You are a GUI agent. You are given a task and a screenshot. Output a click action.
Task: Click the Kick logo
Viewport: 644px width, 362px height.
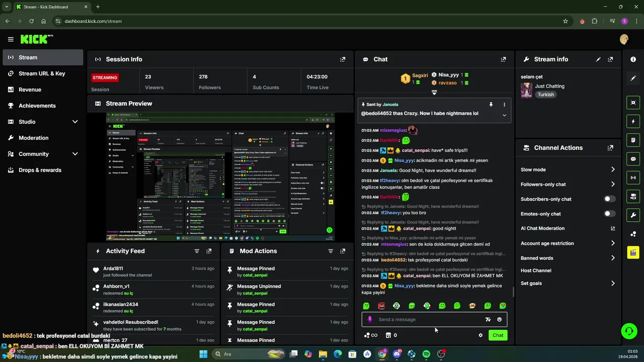[x=37, y=39]
